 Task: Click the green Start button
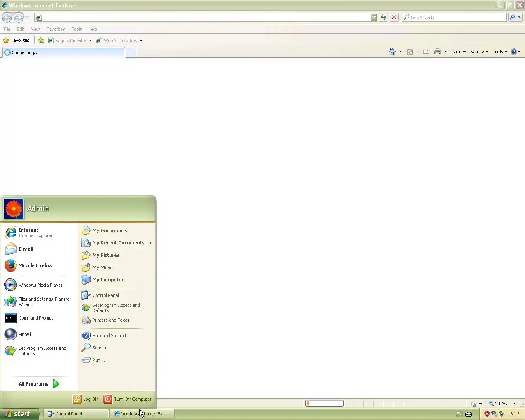click(x=19, y=414)
